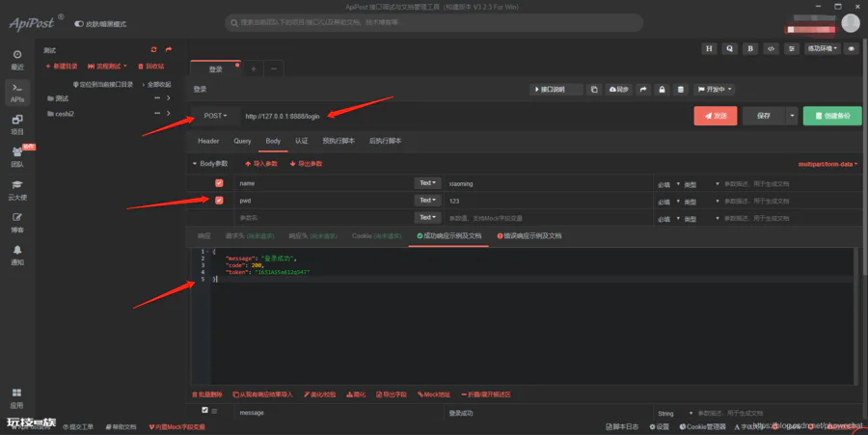Viewport: 868px width, 435px height.
Task: Open the multipart/form-data type dropdown
Action: pos(827,164)
